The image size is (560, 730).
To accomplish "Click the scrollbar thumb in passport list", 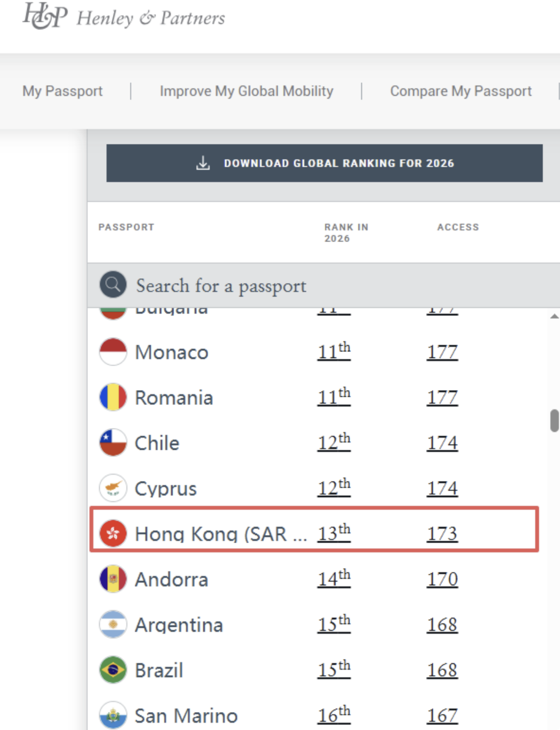I will coord(554,420).
